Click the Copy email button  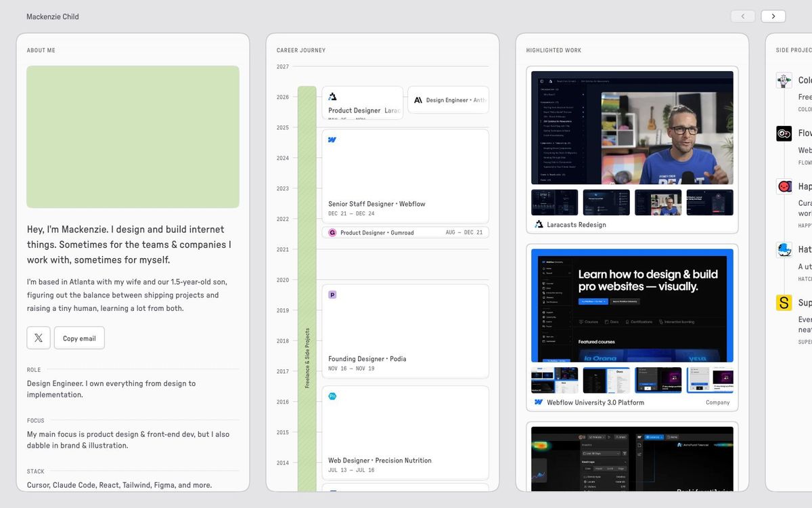[79, 338]
